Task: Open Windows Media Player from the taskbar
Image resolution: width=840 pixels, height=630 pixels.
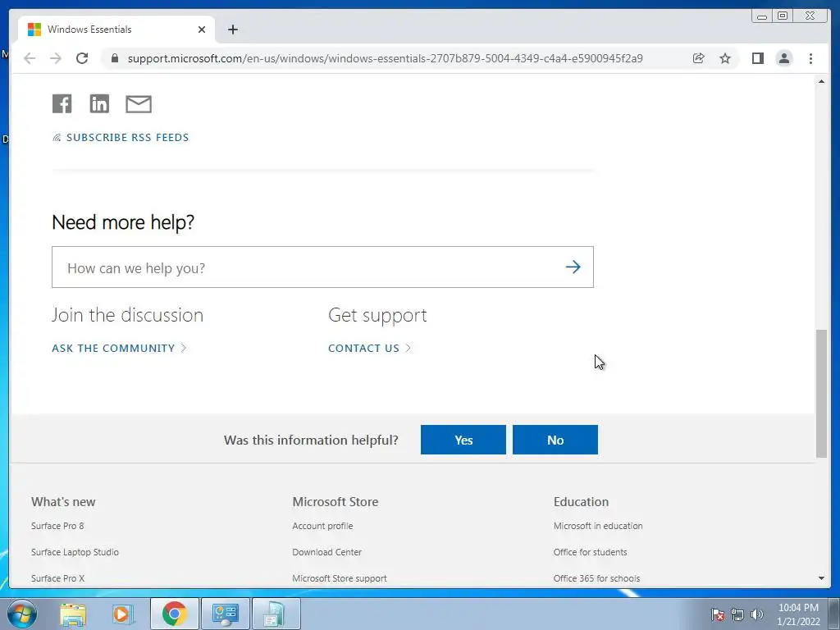Action: pos(123,614)
